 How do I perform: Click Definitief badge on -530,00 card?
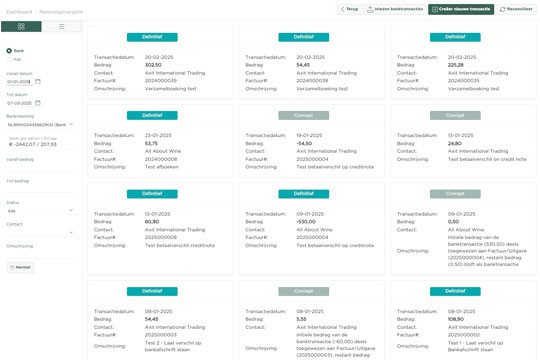pos(303,194)
